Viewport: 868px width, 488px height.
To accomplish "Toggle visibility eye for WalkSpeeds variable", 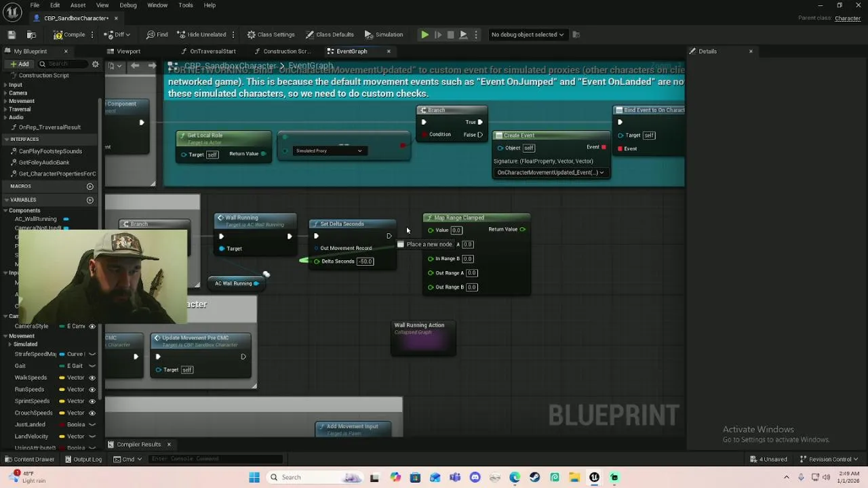I will coord(92,378).
